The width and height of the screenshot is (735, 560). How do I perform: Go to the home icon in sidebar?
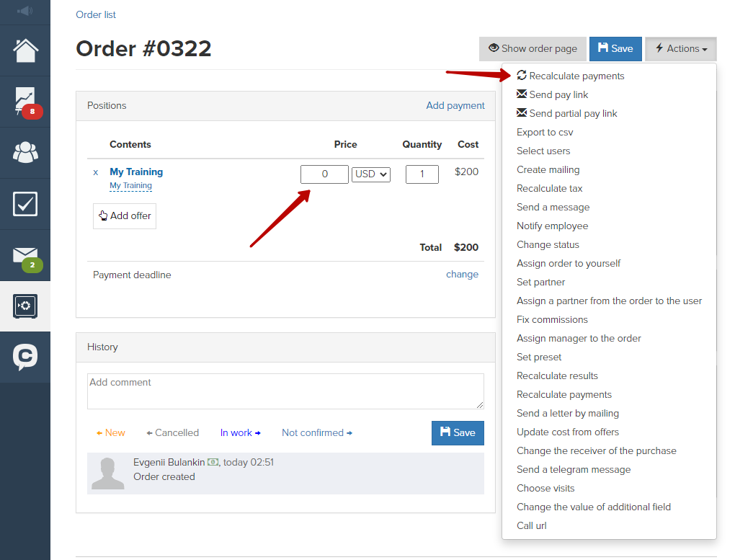[x=25, y=50]
